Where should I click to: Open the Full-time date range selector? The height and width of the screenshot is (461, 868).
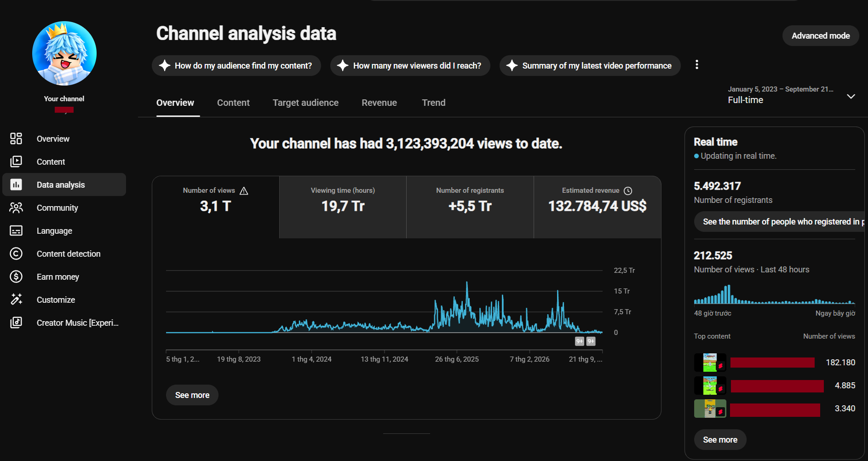click(791, 95)
